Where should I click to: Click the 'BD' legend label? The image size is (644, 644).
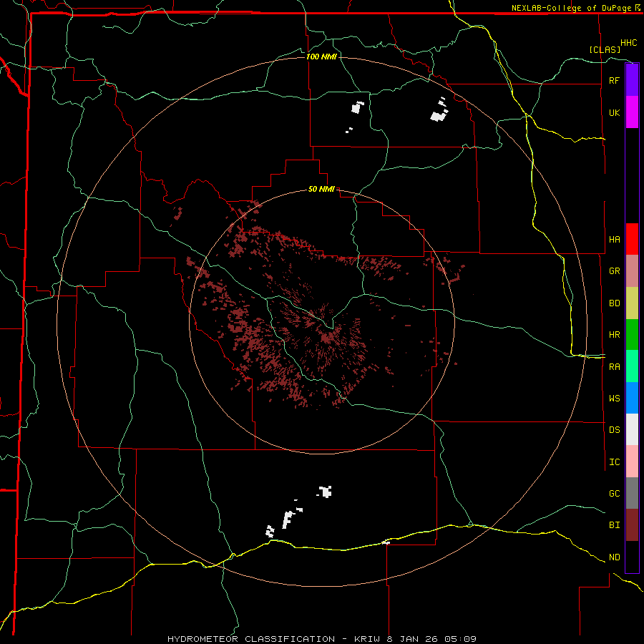pyautogui.click(x=614, y=303)
